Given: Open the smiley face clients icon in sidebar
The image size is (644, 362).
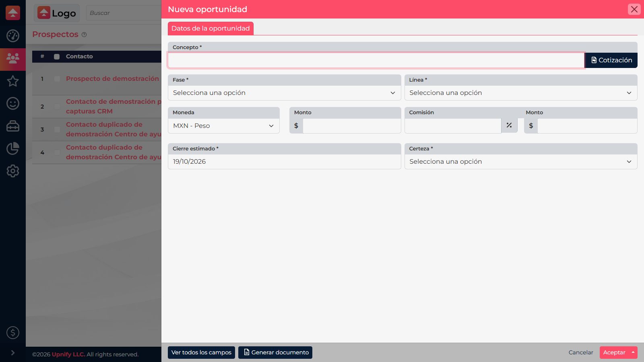Looking at the screenshot, I should pos(13,103).
